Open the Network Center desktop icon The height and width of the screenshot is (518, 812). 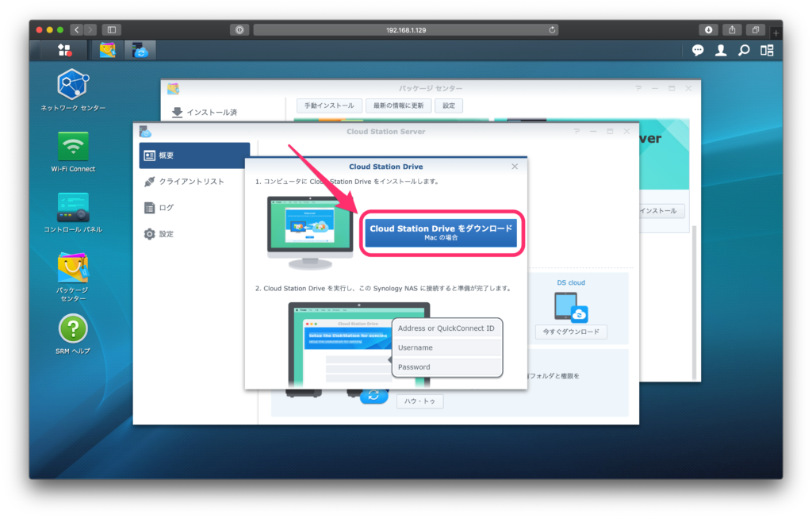point(73,85)
